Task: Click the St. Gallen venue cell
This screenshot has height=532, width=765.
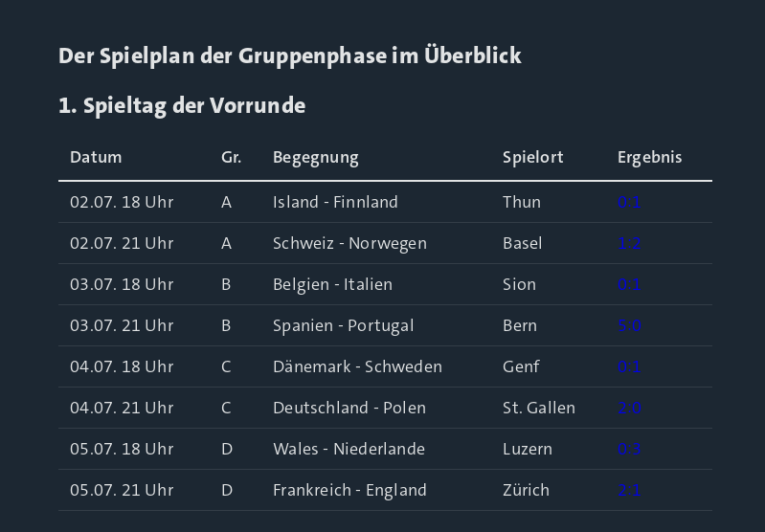Action: [x=539, y=408]
